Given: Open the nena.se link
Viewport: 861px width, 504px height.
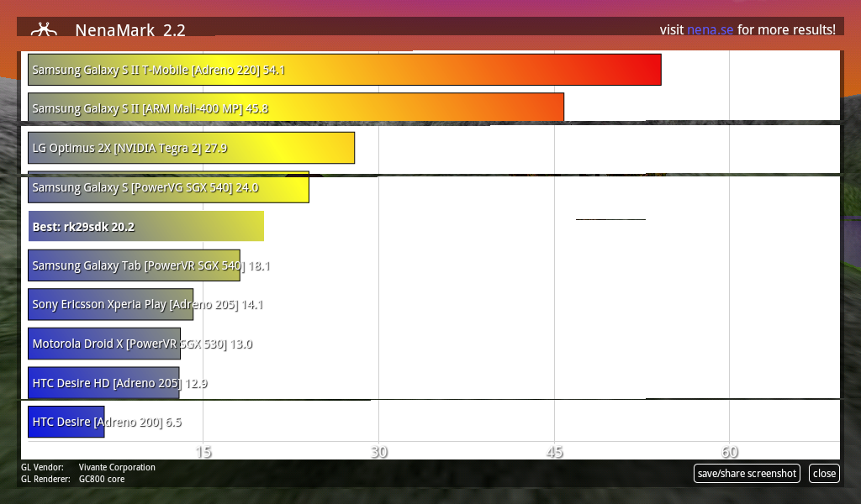Looking at the screenshot, I should click(x=710, y=29).
